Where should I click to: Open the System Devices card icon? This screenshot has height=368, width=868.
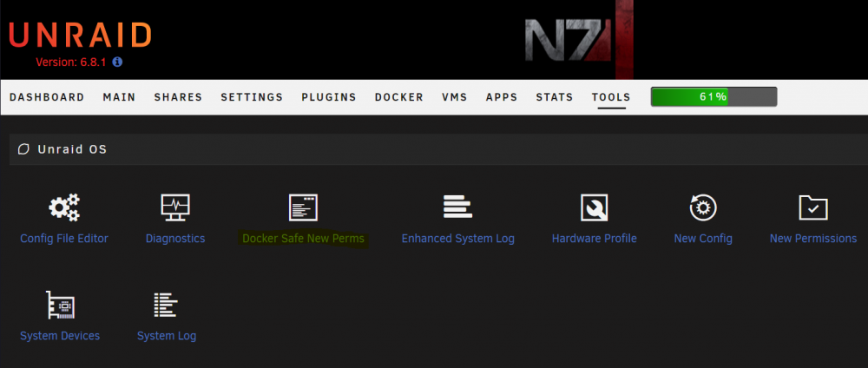coord(61,305)
